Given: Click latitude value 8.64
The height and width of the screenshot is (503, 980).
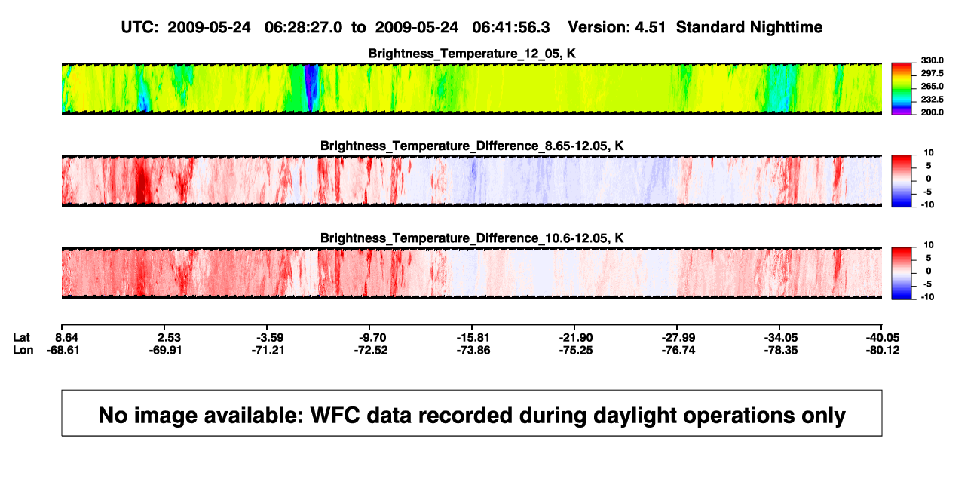Looking at the screenshot, I should click(x=67, y=336).
